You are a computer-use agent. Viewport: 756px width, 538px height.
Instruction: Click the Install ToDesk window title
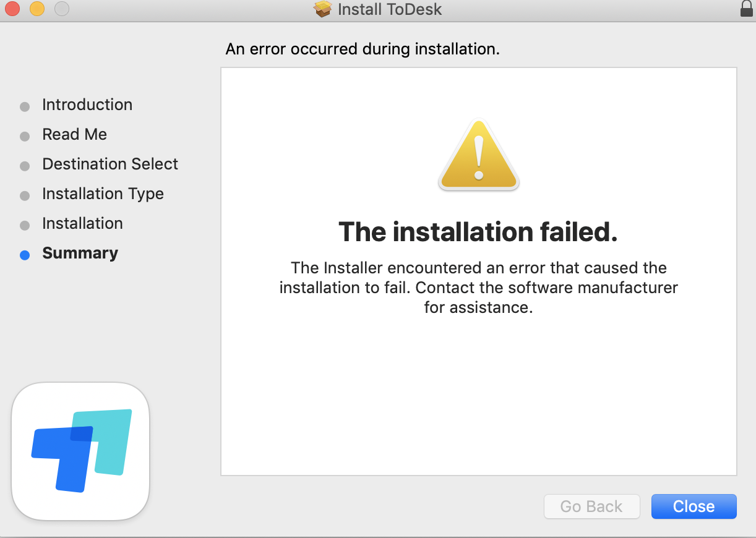[x=390, y=9]
